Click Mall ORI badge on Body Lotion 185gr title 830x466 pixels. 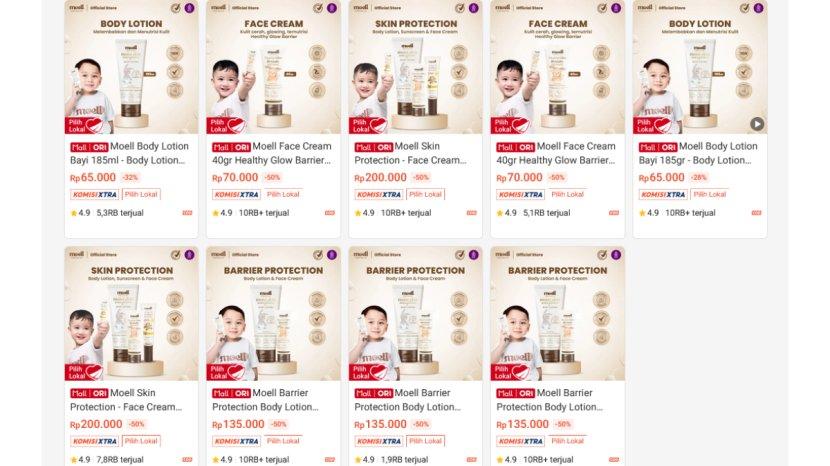click(658, 147)
